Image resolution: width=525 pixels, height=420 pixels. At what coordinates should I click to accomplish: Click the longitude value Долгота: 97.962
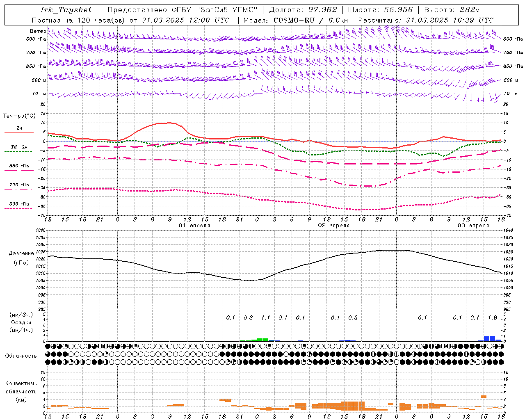pos(303,10)
